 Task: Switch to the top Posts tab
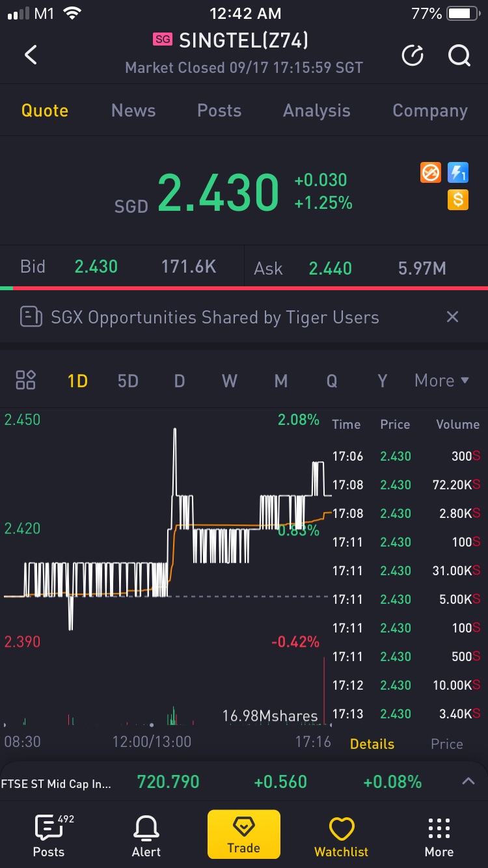click(219, 111)
